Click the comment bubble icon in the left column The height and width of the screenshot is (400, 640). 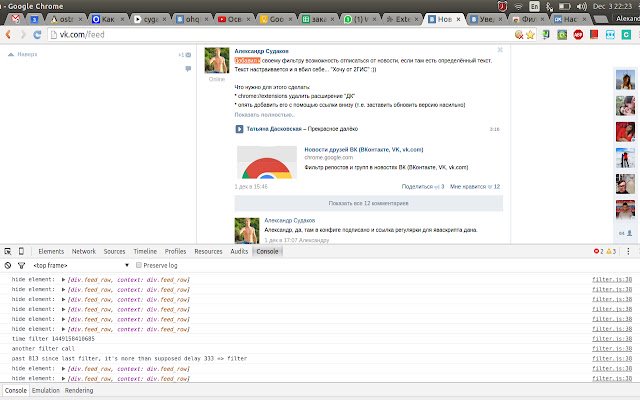click(x=188, y=69)
